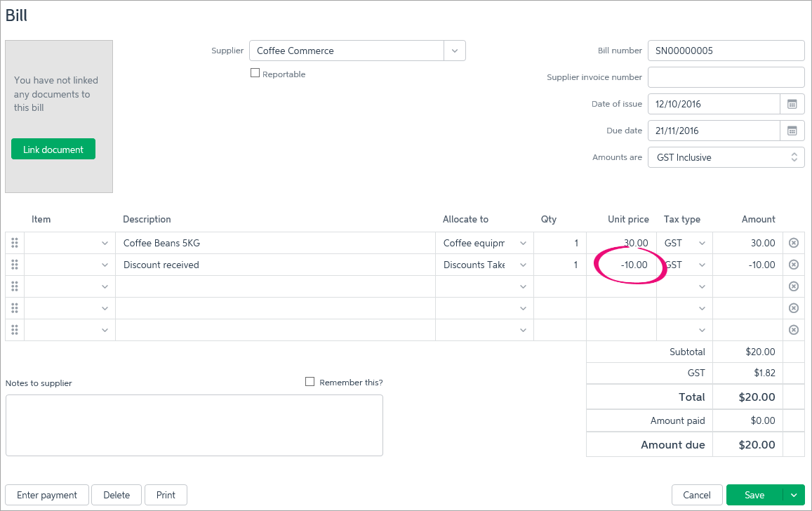Screen dimensions: 812x511
Task: Click the Notes to supplier text area
Action: pos(194,425)
